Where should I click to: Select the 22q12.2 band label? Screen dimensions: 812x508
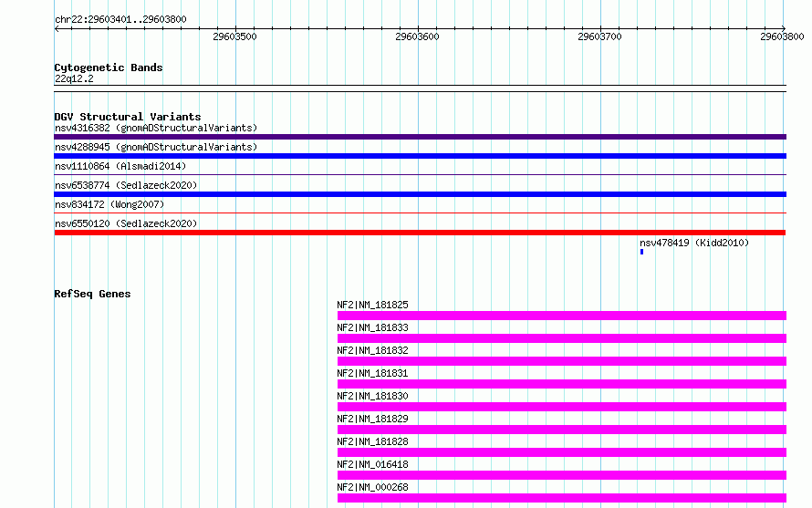74,78
